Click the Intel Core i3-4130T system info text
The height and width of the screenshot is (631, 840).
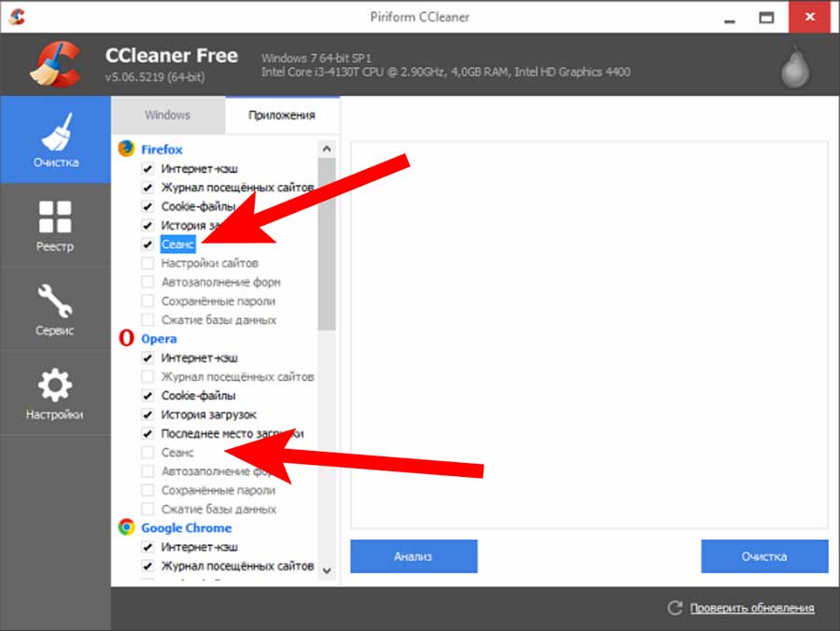pos(446,72)
